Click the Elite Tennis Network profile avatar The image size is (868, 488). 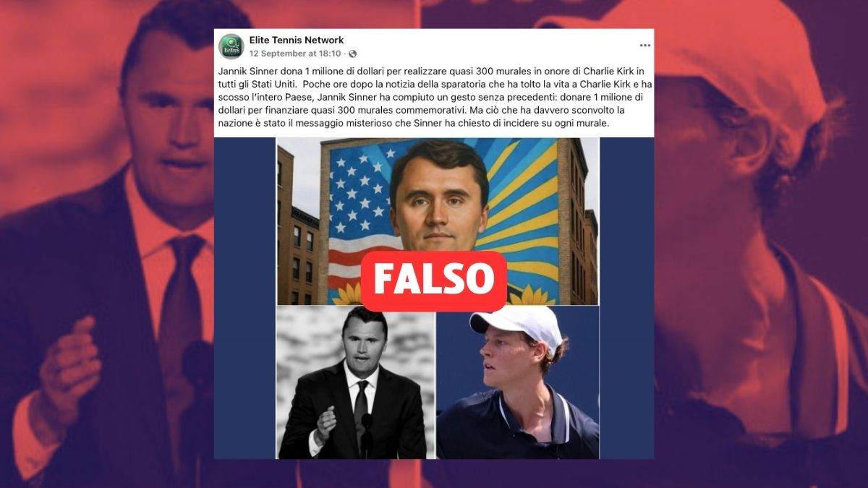(231, 46)
